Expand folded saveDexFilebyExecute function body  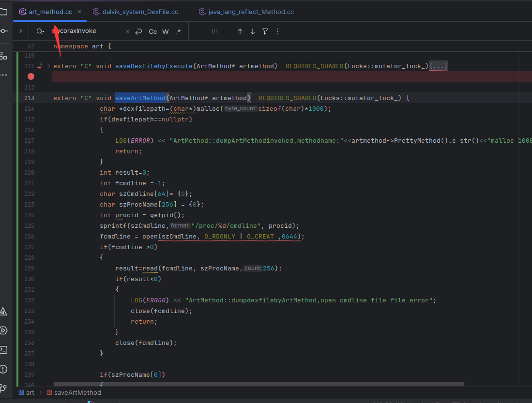(x=439, y=66)
